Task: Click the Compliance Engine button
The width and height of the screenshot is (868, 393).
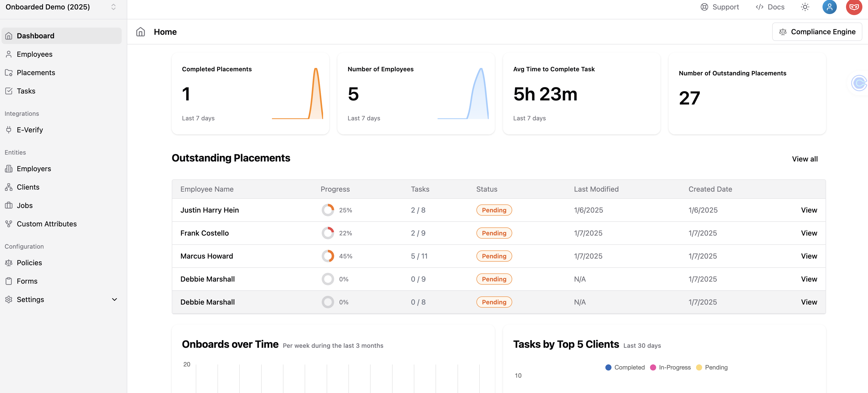Action: click(x=817, y=32)
